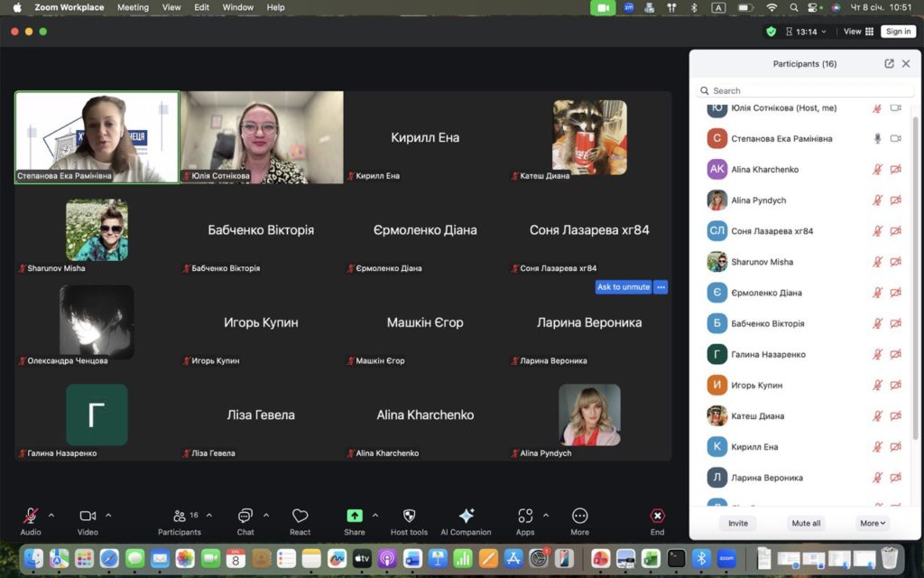The width and height of the screenshot is (924, 578).
Task: Expand video options arrow beside Video
Action: (108, 516)
